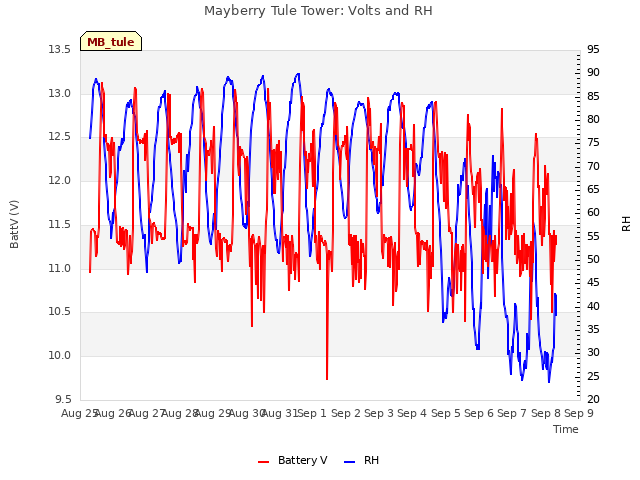Click the 20 right axis tick label
Screen dimensions: 640x480
click(593, 399)
